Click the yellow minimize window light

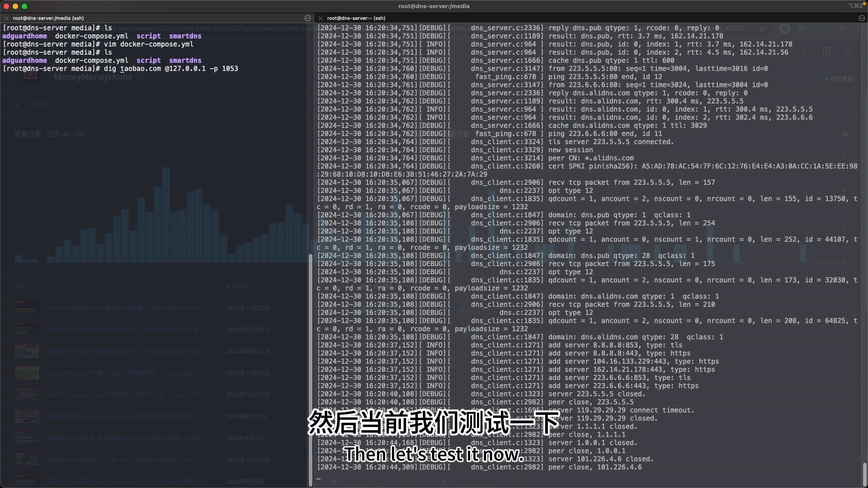15,6
